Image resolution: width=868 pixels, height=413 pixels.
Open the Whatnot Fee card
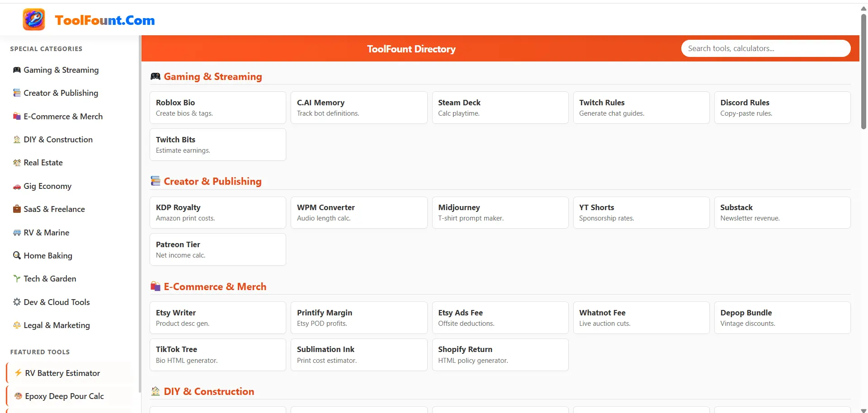point(641,318)
